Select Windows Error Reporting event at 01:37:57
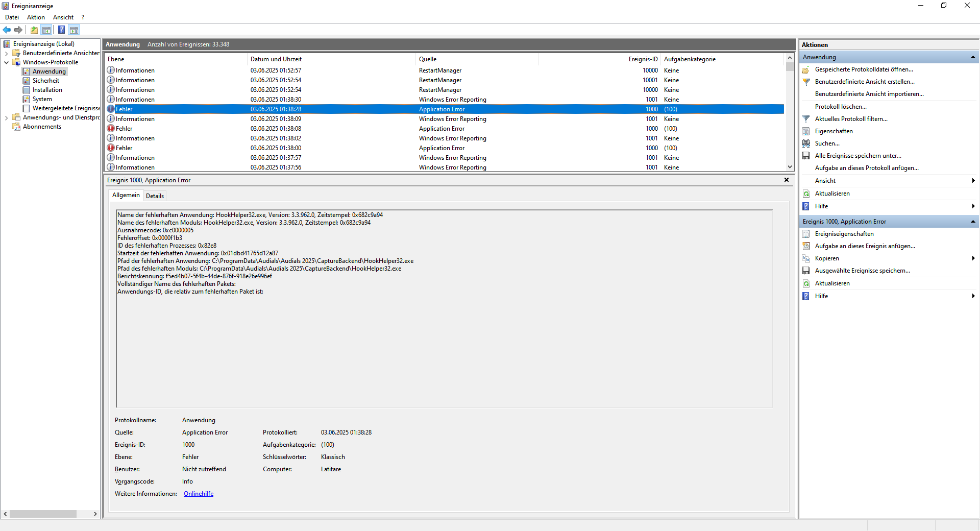 pos(445,158)
